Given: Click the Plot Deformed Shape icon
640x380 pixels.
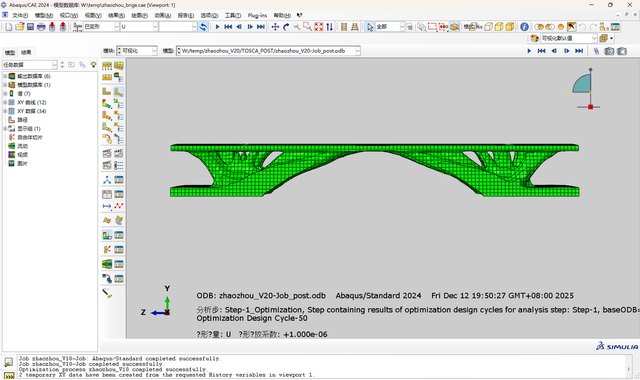Looking at the screenshot, I should (119, 92).
